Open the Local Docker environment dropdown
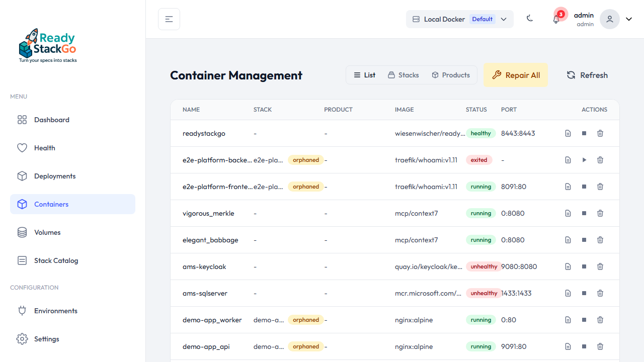 click(459, 19)
